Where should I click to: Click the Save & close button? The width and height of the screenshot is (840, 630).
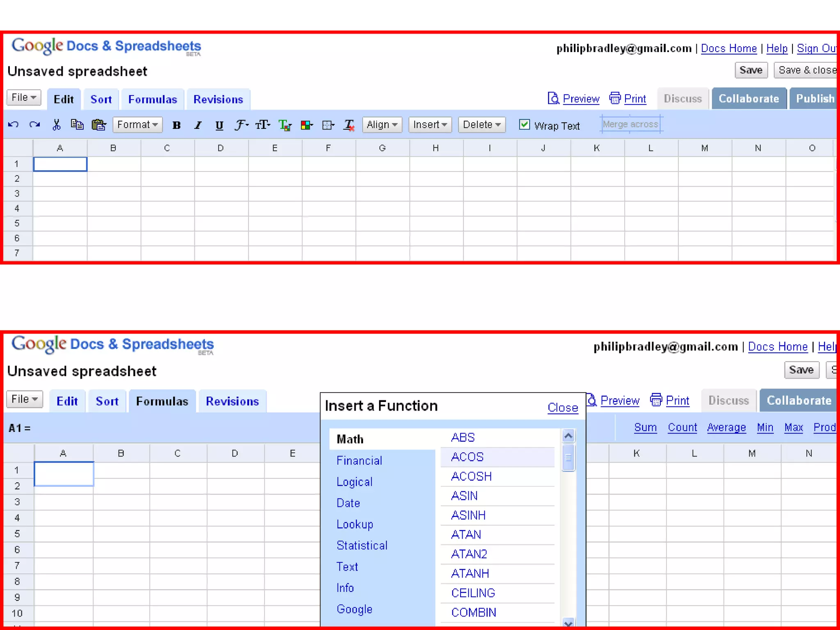point(806,71)
